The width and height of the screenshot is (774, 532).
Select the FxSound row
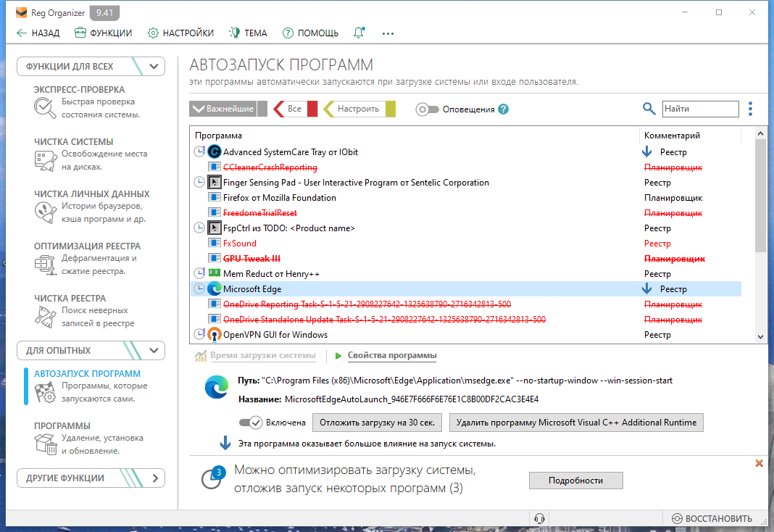(x=466, y=243)
